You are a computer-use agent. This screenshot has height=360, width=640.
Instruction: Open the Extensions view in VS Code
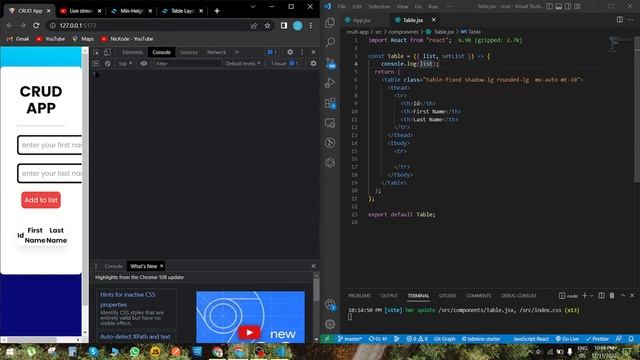(x=330, y=103)
